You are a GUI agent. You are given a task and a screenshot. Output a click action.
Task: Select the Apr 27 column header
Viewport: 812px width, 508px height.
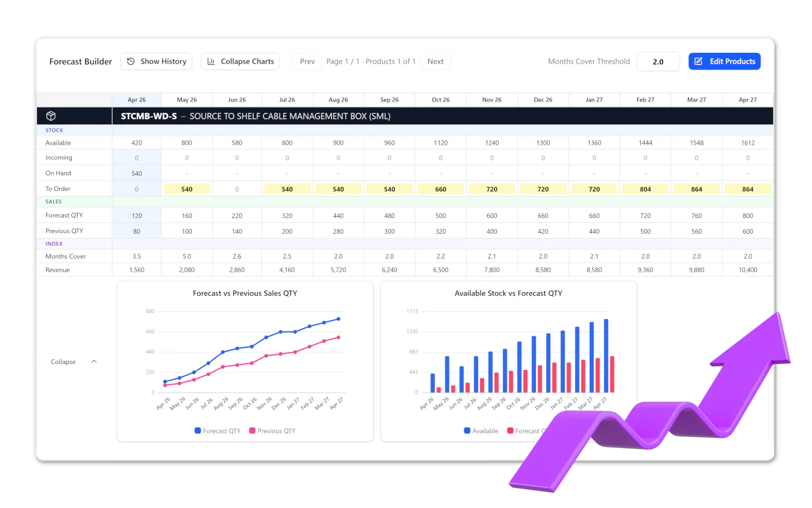tap(748, 100)
